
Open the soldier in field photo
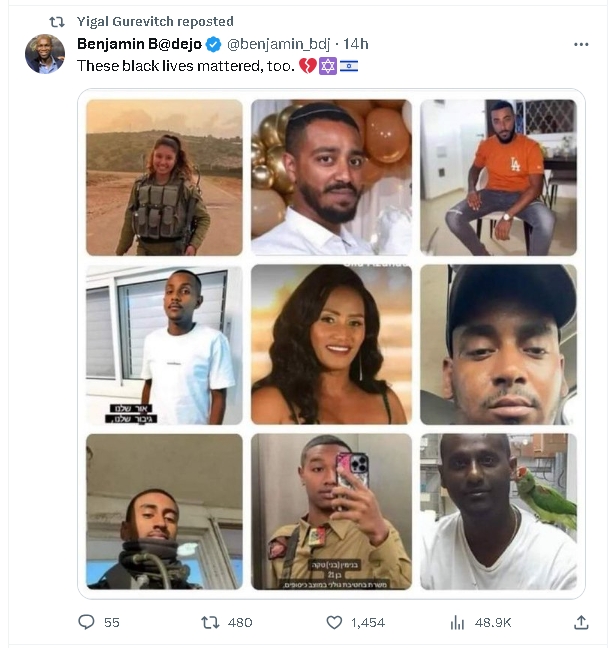(x=164, y=177)
